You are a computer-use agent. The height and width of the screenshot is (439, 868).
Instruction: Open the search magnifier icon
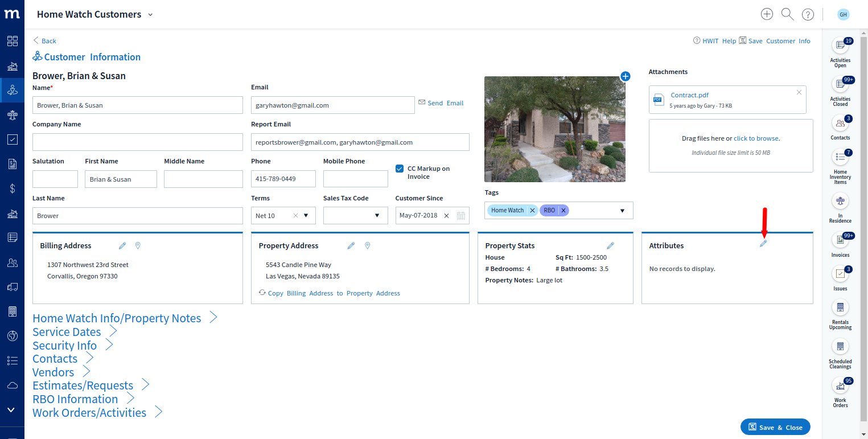tap(787, 14)
